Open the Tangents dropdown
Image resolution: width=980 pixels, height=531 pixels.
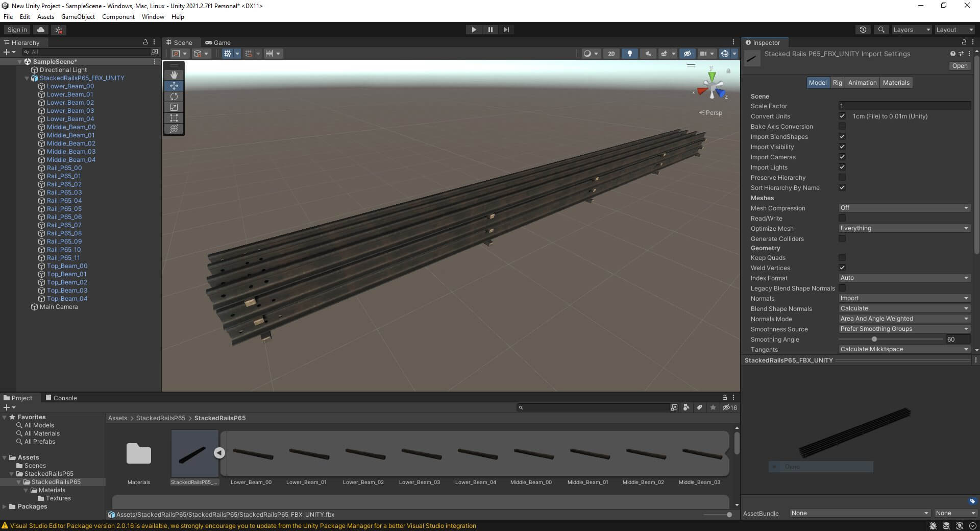click(904, 349)
